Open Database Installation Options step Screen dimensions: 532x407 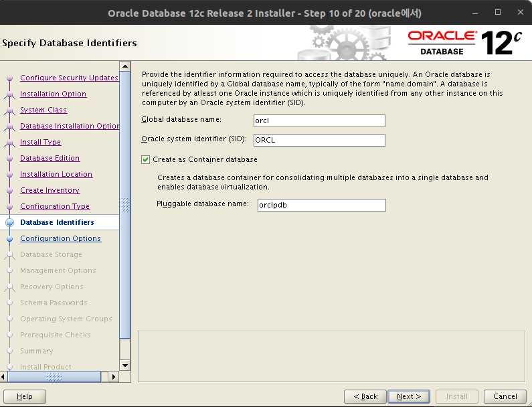[x=70, y=126]
